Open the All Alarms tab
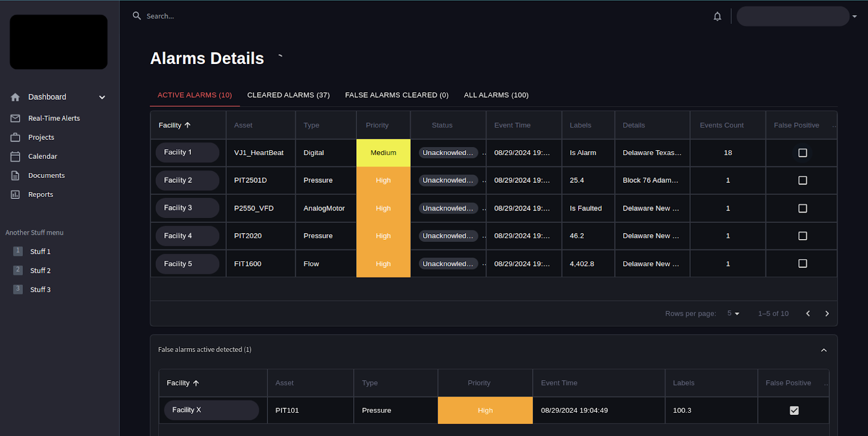This screenshot has height=436, width=868. tap(496, 95)
